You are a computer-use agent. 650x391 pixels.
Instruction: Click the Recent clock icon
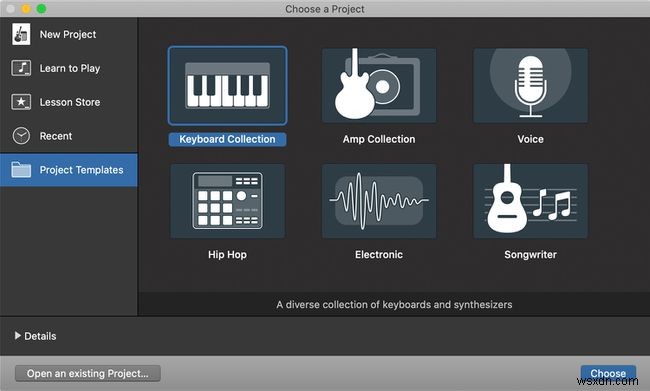pos(21,136)
